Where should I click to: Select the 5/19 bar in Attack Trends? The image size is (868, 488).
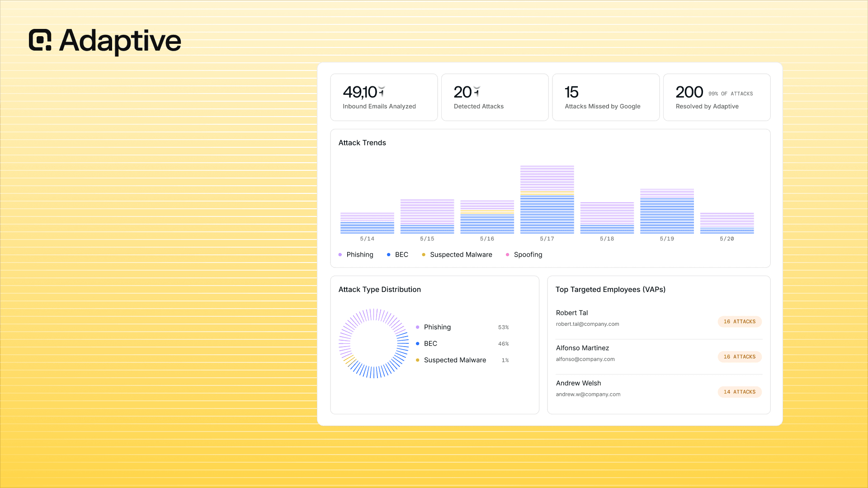coord(667,211)
